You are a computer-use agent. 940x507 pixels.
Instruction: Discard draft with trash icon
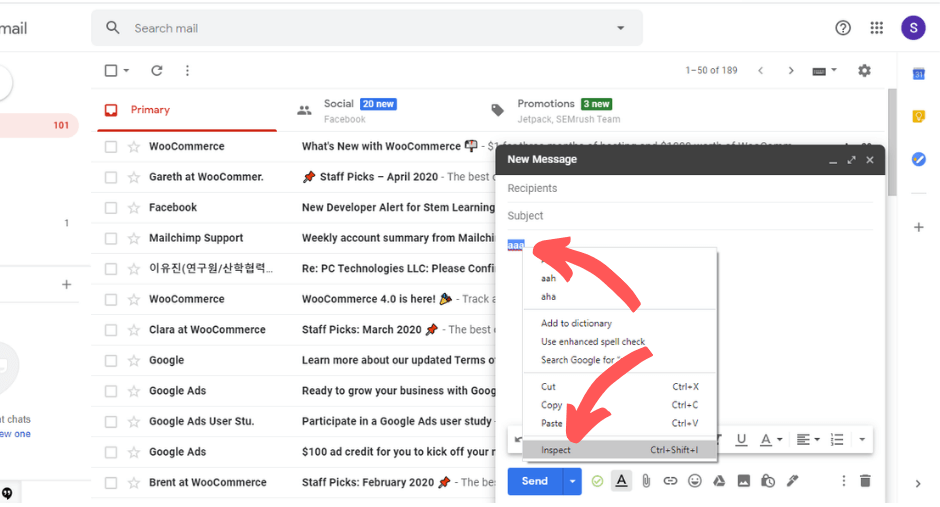[x=865, y=481]
